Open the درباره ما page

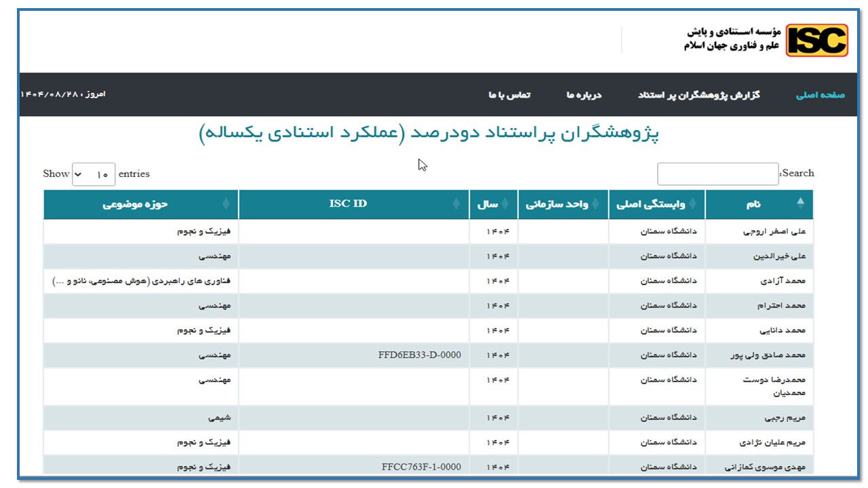pos(584,95)
